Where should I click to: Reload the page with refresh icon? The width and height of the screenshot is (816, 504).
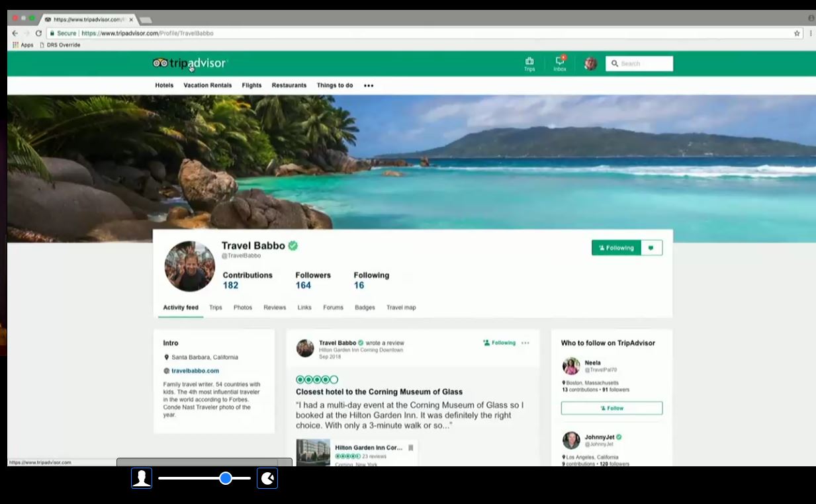[38, 33]
